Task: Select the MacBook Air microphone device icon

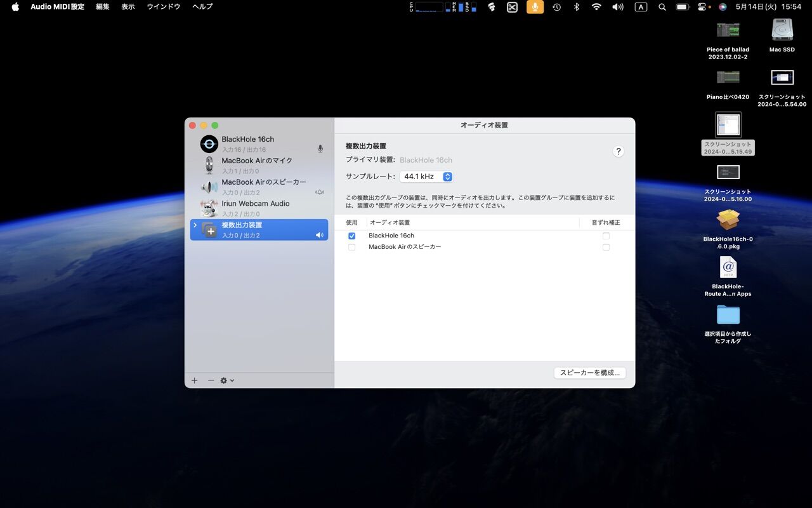Action: [x=209, y=166]
